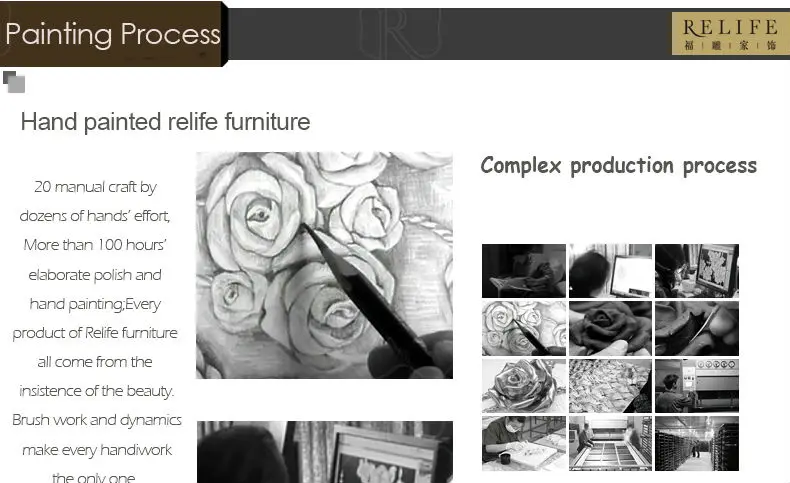Select the silver metallic rose thumbnail
This screenshot has width=790, height=483.
pos(523,386)
